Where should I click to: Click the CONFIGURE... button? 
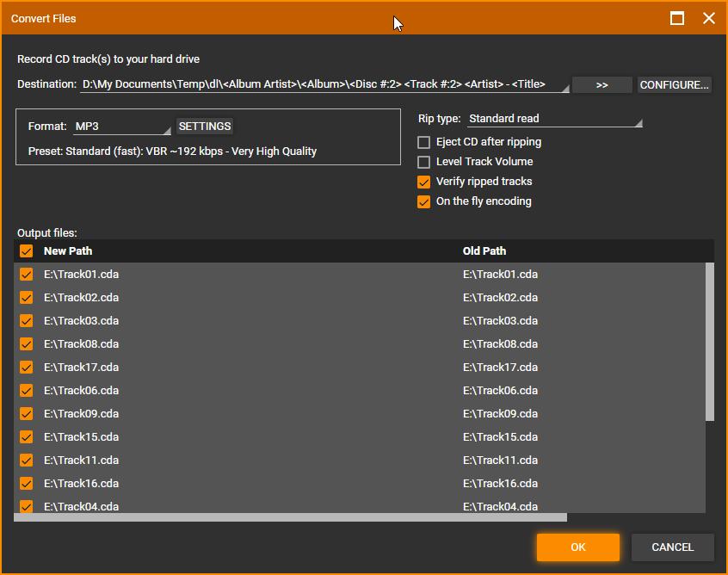tap(674, 85)
